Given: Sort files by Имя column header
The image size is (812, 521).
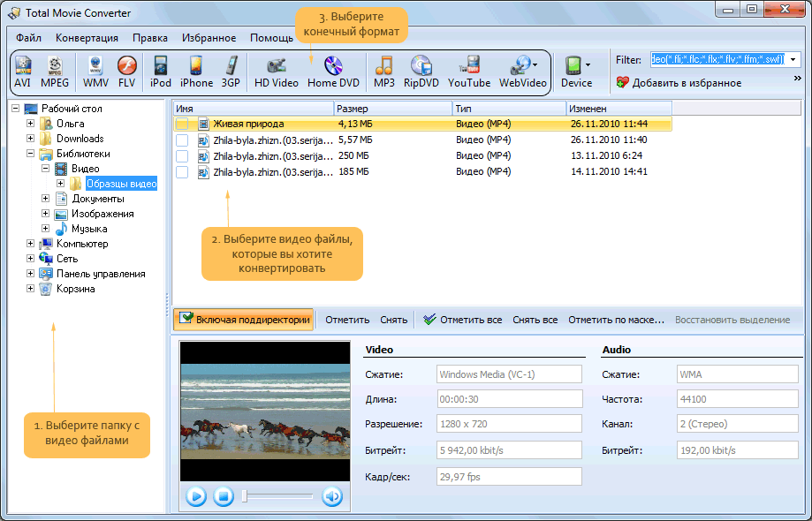Looking at the screenshot, I should [x=254, y=109].
